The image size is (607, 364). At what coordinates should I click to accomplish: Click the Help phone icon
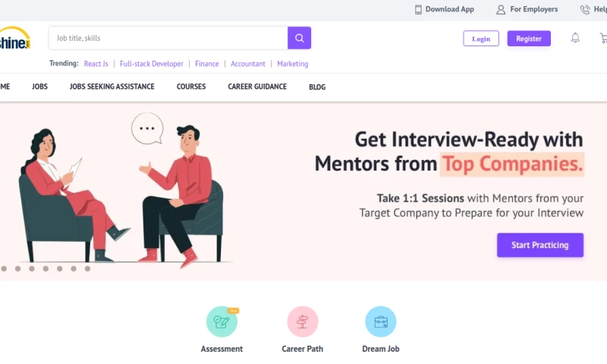(585, 9)
